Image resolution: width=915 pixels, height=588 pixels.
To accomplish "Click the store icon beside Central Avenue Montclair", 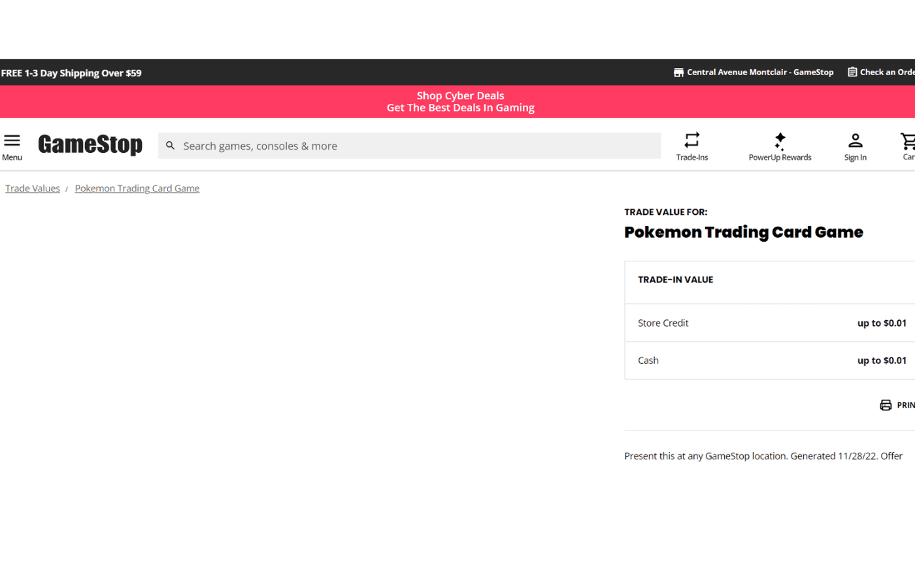I will 678,73.
